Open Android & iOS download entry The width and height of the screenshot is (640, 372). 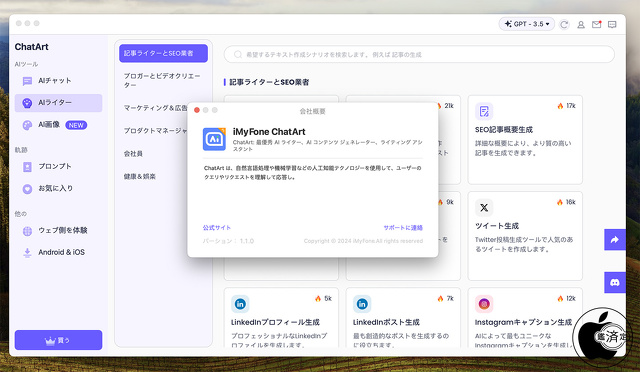tap(58, 252)
